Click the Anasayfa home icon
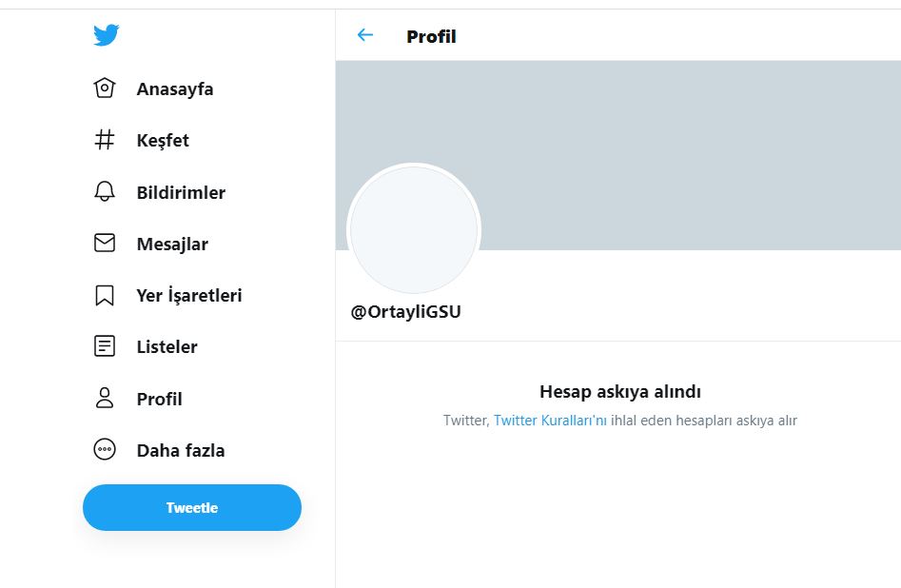Screen dimensions: 901x588 pyautogui.click(x=105, y=88)
